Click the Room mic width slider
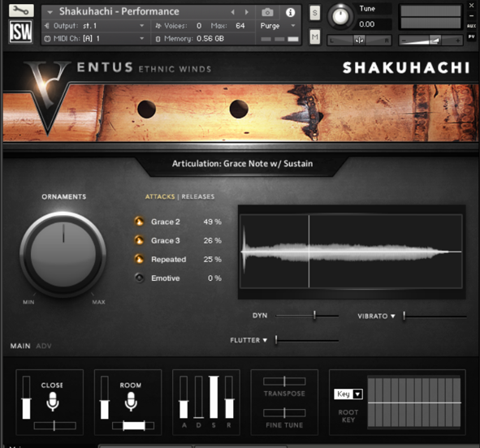The width and height of the screenshot is (480, 448). click(x=133, y=425)
